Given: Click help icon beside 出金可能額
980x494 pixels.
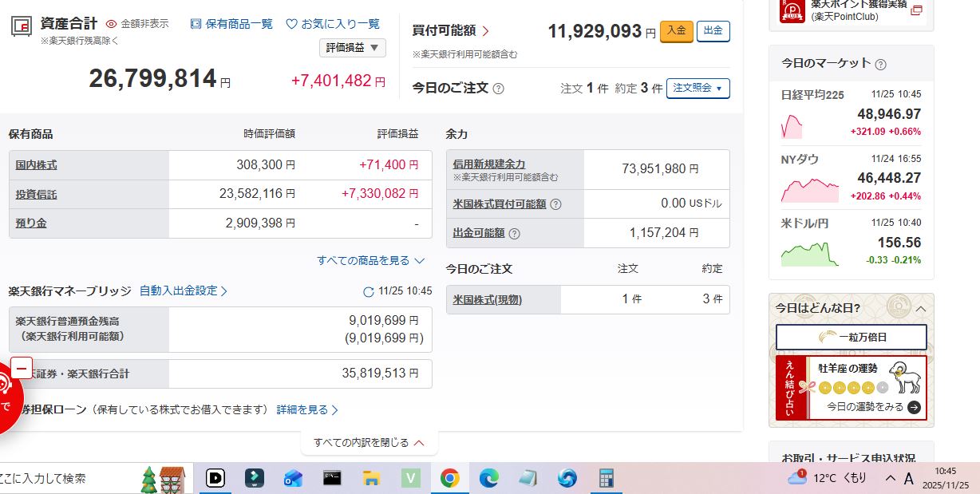Looking at the screenshot, I should pos(515,234).
